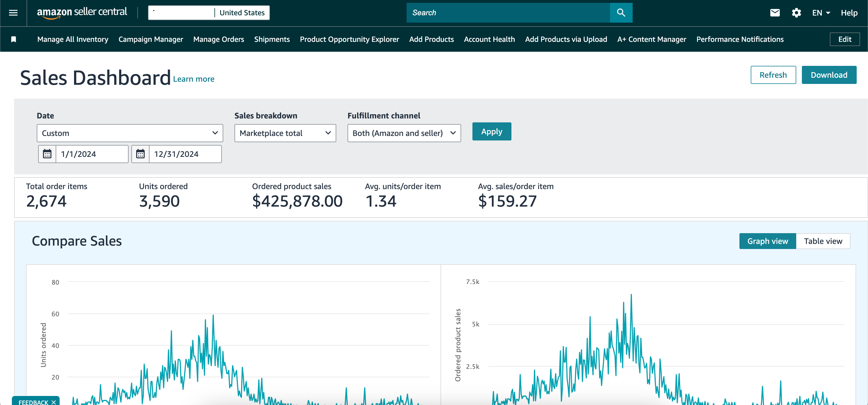Open the mail messages icon
Screen dimensions: 868x405
pyautogui.click(x=775, y=13)
